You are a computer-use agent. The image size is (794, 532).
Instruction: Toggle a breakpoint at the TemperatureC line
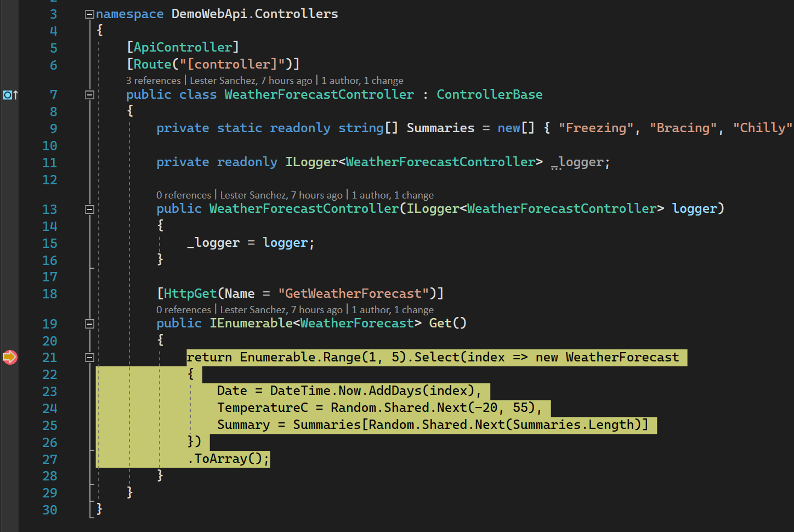(x=9, y=408)
